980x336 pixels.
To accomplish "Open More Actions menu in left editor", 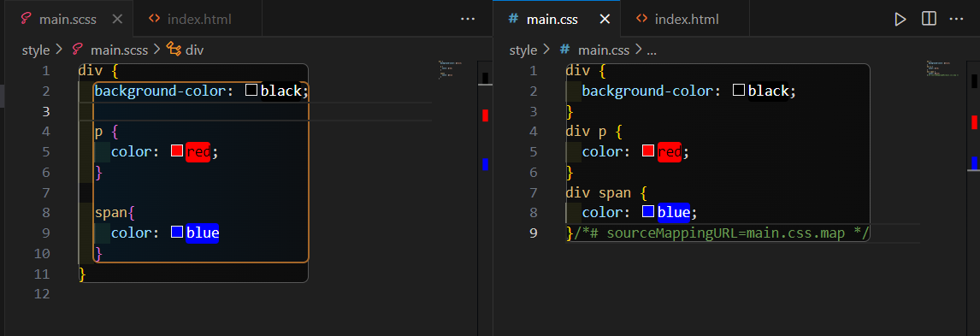I will (x=468, y=19).
